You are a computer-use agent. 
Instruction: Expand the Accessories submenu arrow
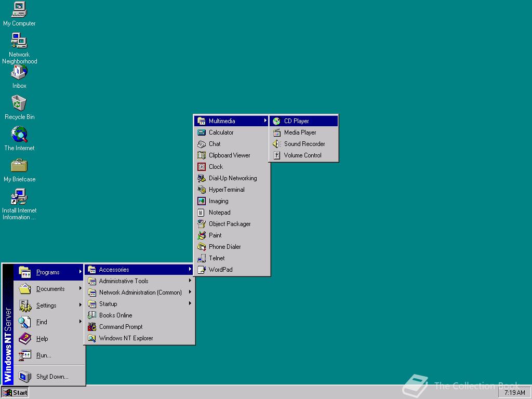coord(190,270)
